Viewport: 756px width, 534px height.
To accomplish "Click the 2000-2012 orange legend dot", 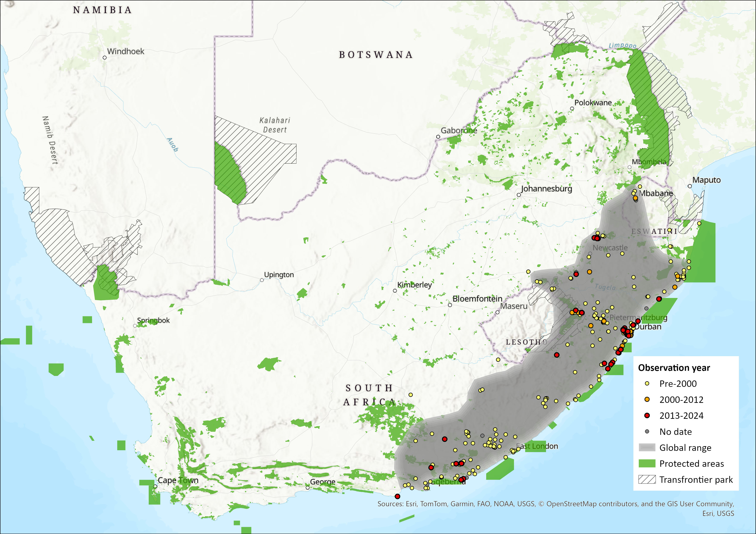I will click(x=647, y=399).
